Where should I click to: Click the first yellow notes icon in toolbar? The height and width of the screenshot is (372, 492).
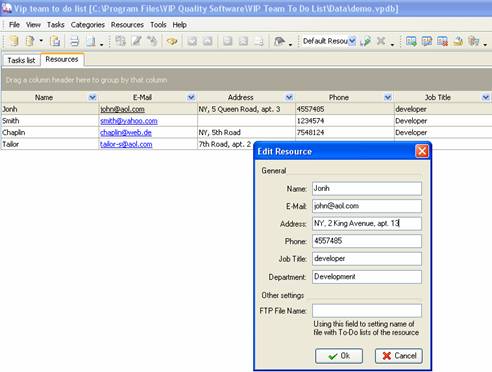point(13,41)
